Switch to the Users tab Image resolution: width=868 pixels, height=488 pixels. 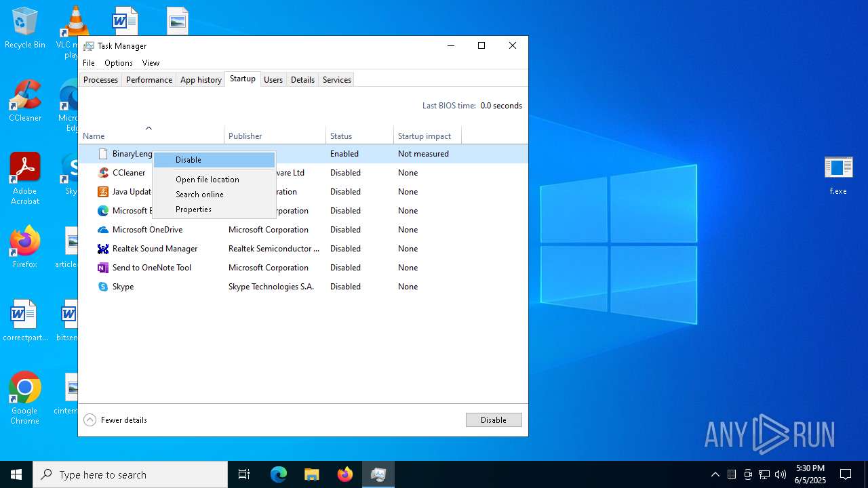point(273,80)
